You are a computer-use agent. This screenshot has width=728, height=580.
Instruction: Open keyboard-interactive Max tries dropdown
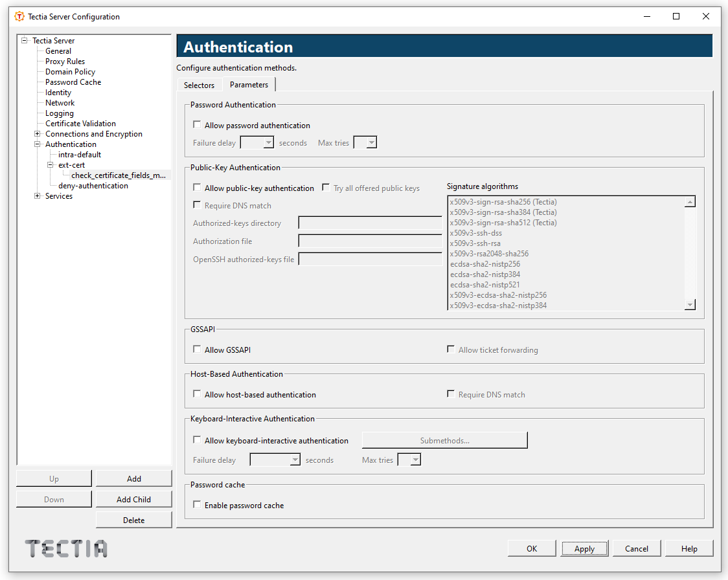tap(416, 460)
